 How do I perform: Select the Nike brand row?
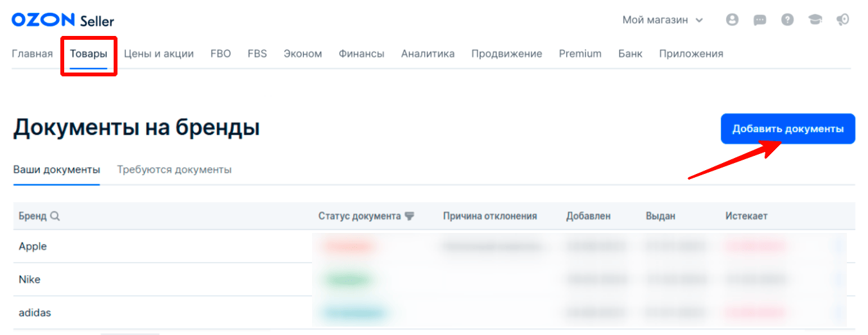pos(434,280)
